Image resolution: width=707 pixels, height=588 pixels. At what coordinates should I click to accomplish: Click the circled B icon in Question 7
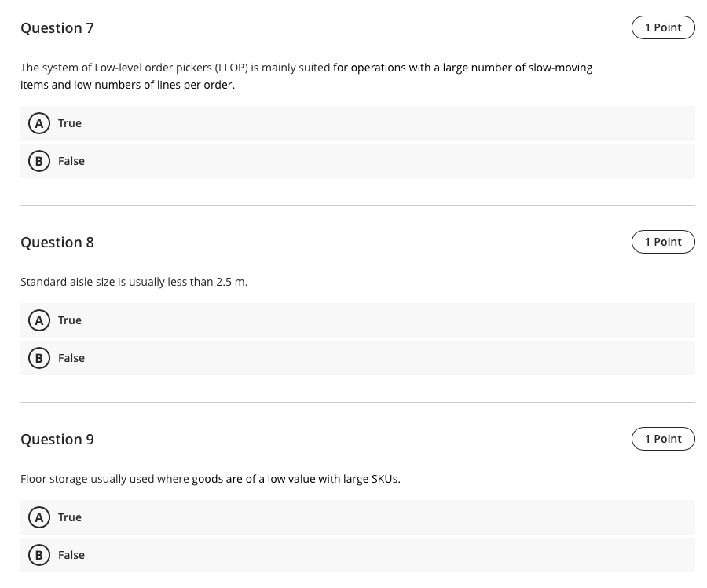point(39,161)
